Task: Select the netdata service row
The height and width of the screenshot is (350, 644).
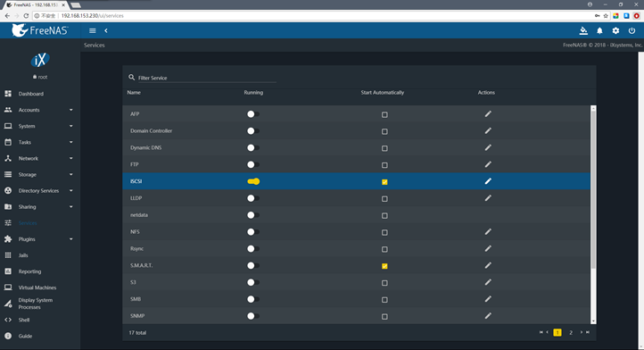Action: [357, 215]
